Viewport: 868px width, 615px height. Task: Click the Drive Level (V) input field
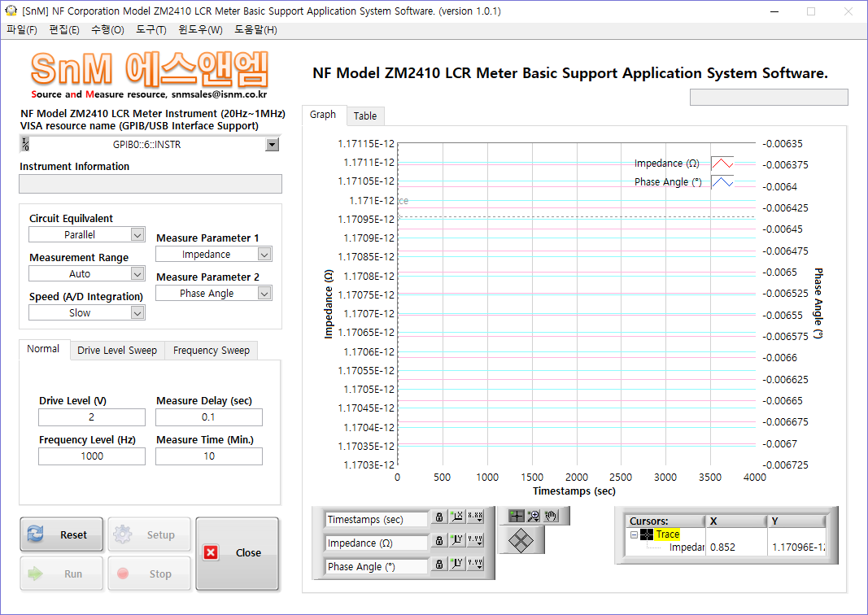[92, 417]
